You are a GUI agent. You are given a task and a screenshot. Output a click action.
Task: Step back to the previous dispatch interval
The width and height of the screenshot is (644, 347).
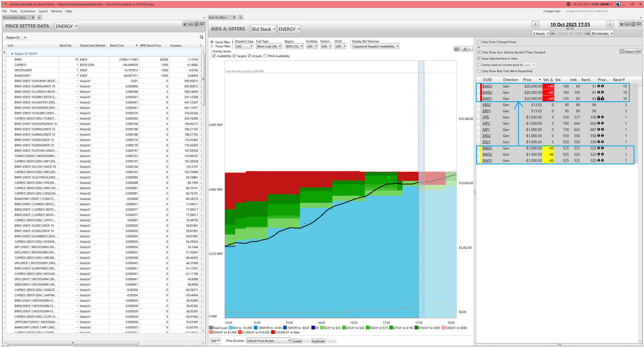pyautogui.click(x=535, y=24)
